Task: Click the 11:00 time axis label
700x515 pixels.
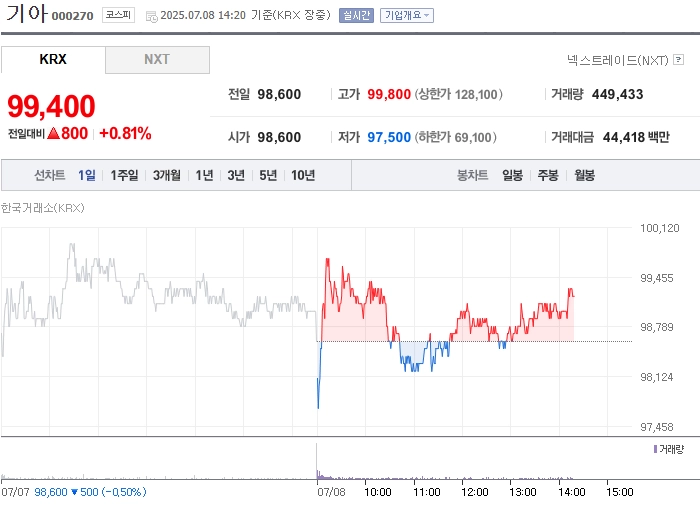Action: click(x=426, y=492)
